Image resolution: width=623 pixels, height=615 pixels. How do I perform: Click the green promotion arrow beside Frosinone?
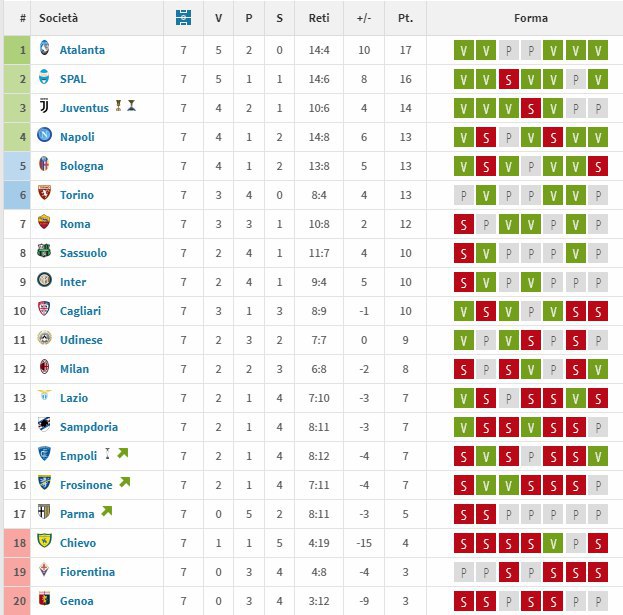click(124, 483)
